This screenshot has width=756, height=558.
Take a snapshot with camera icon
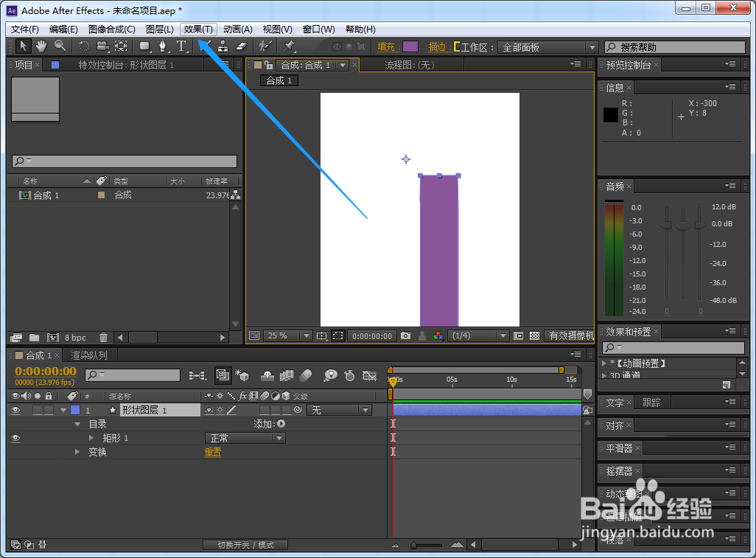pos(406,335)
